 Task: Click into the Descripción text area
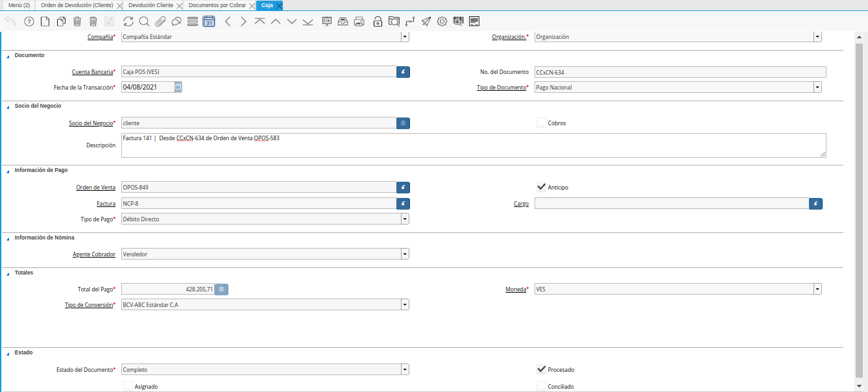click(474, 145)
